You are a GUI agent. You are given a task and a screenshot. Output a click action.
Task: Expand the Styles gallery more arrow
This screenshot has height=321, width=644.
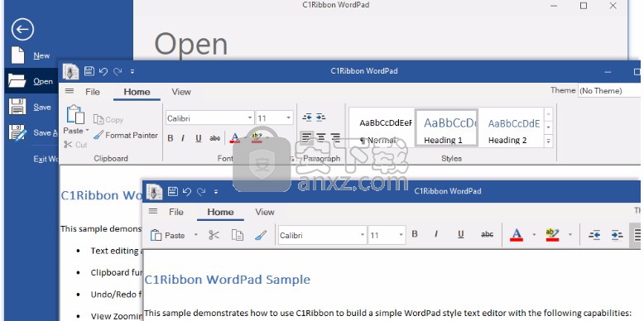tap(548, 141)
